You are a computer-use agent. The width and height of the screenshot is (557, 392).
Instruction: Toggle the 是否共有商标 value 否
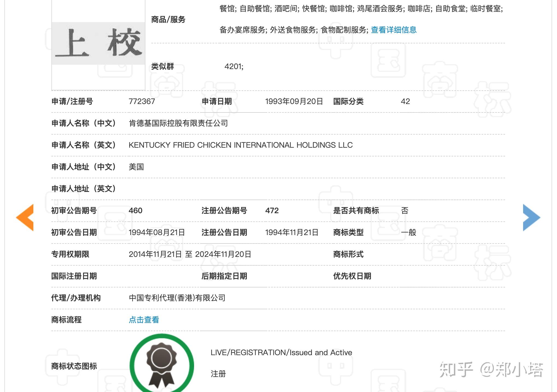click(404, 211)
